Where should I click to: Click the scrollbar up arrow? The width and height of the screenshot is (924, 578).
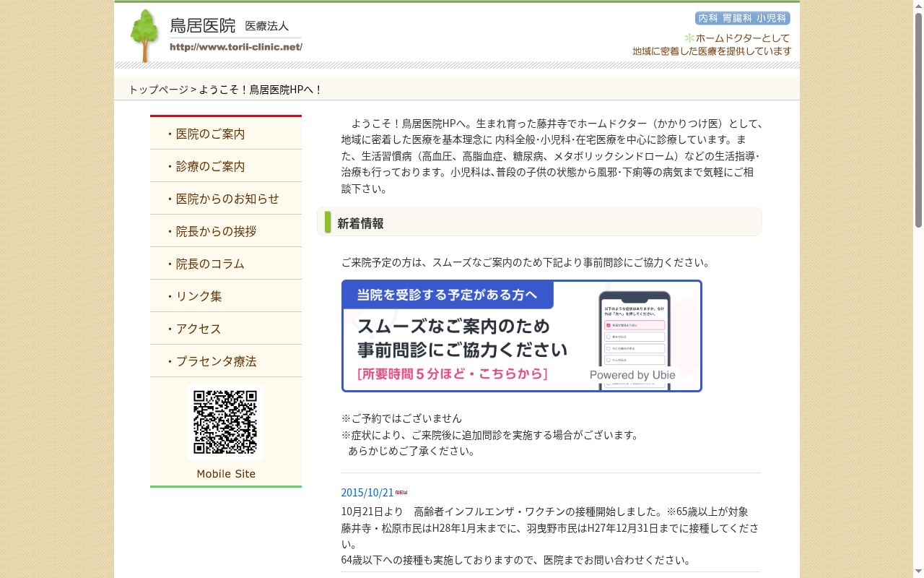pyautogui.click(x=918, y=6)
